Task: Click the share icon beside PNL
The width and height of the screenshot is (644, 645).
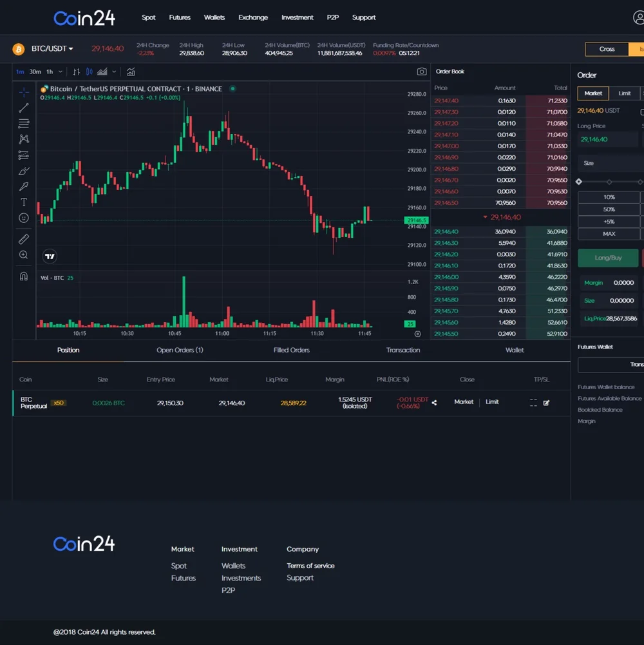Action: pyautogui.click(x=434, y=403)
